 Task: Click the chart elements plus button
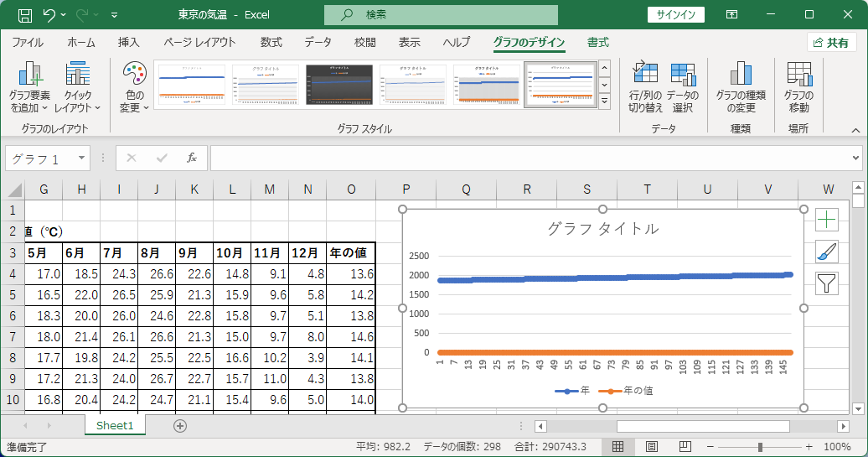pos(826,220)
